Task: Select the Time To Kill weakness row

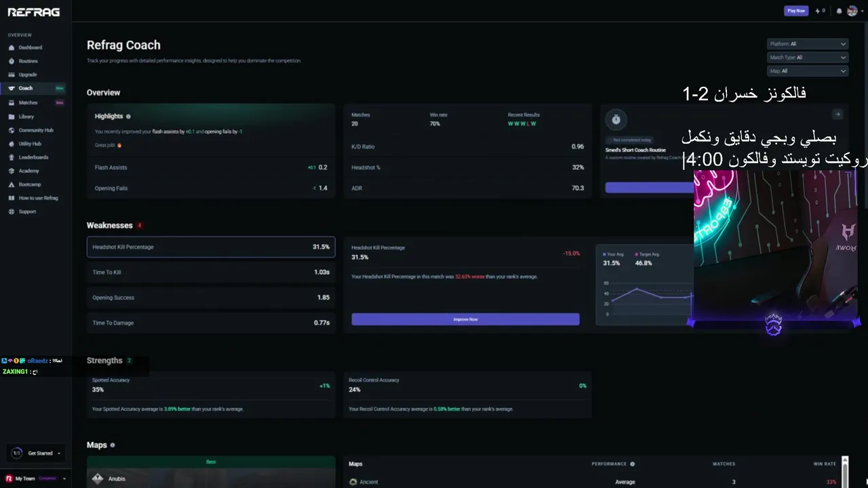Action: coord(211,272)
